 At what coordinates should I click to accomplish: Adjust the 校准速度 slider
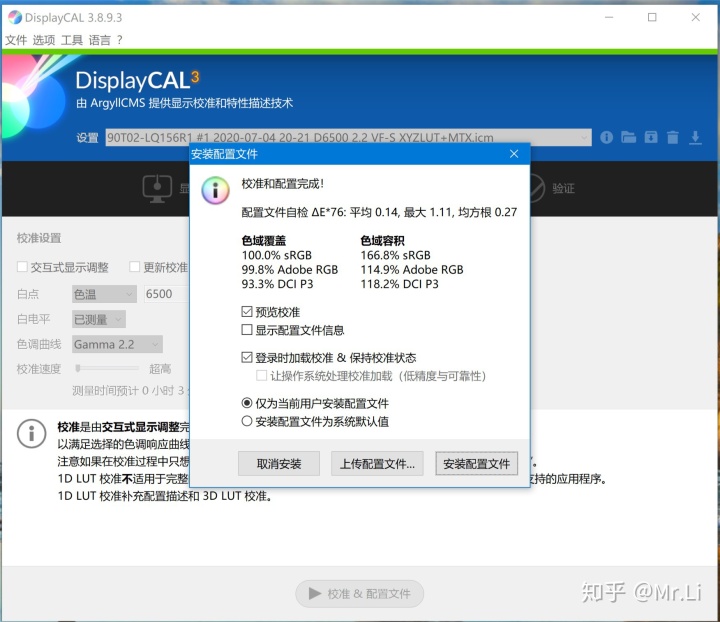107,368
